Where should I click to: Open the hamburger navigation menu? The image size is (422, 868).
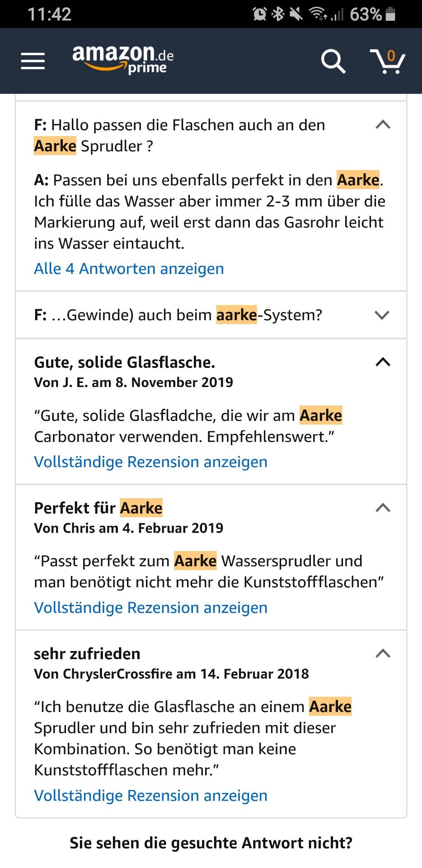[x=33, y=61]
